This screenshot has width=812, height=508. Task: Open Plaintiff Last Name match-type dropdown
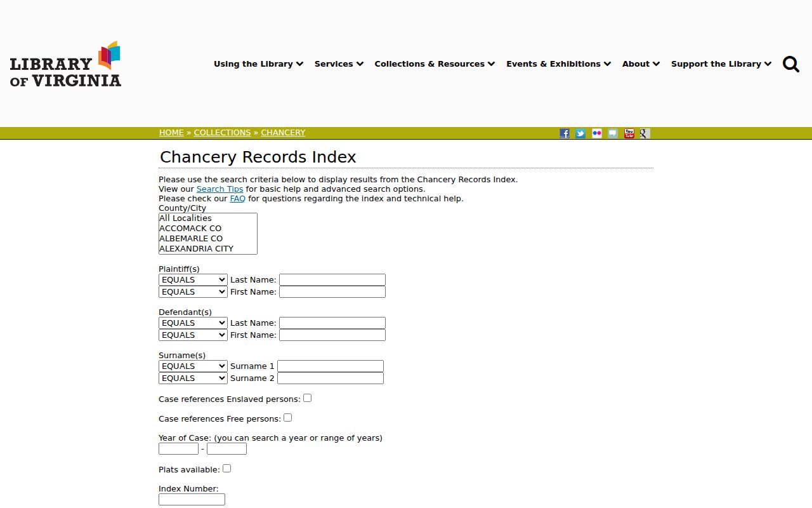click(x=193, y=280)
